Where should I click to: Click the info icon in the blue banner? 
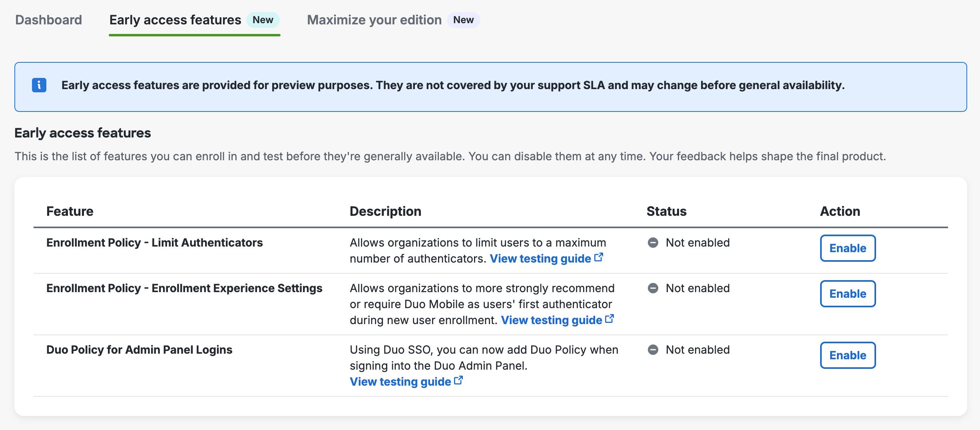tap(39, 85)
